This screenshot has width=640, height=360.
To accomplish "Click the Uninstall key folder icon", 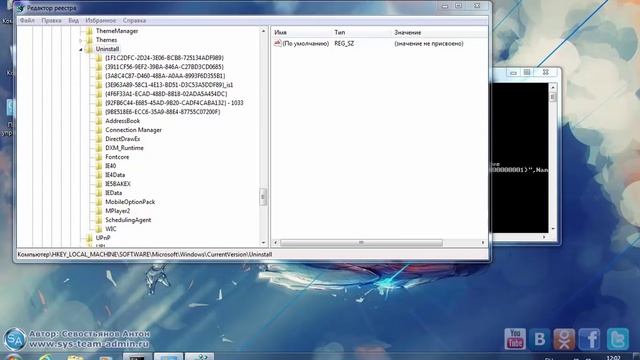I will 89,49.
